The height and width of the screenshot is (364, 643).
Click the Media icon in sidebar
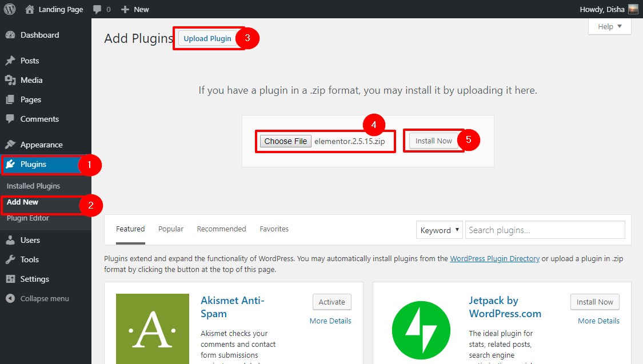pyautogui.click(x=10, y=81)
